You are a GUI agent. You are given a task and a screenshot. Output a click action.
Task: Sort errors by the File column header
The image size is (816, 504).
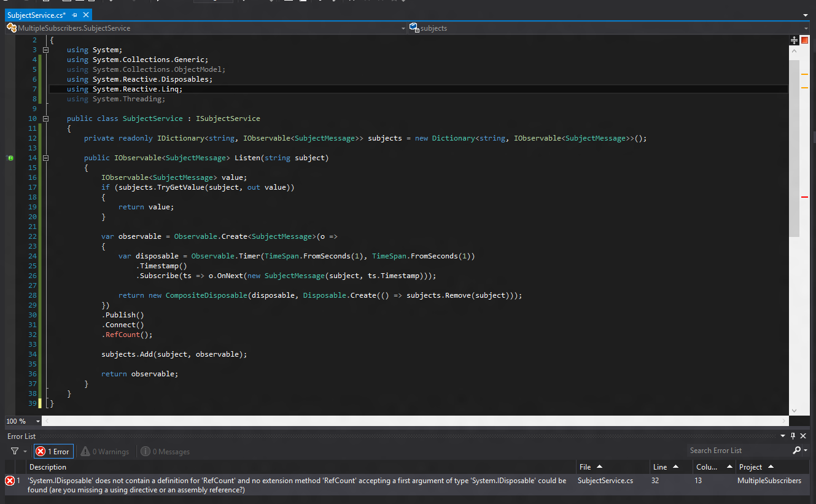(x=585, y=467)
